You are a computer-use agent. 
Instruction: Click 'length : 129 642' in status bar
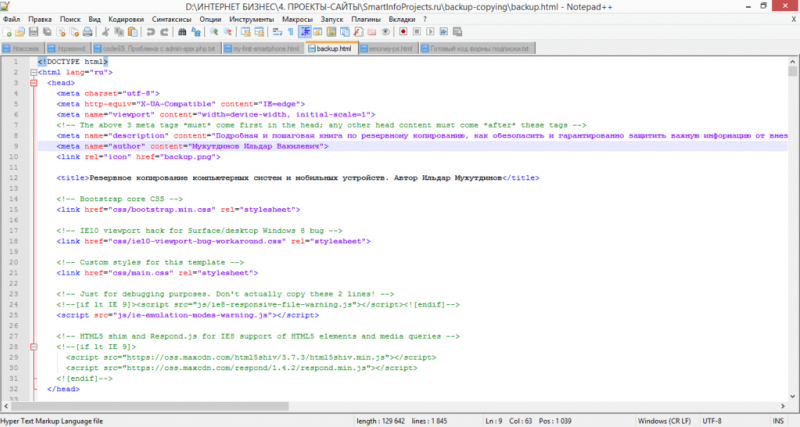[x=381, y=421]
